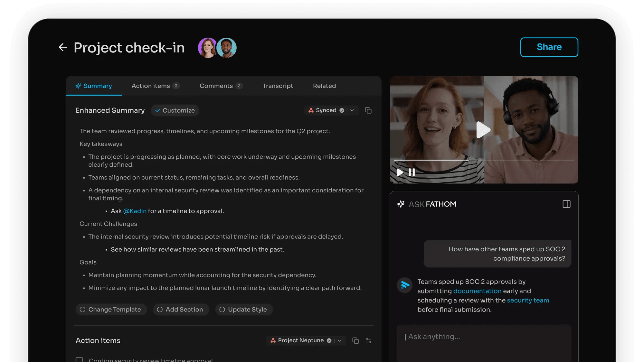Click the red-haired woman's avatar in header
Image resolution: width=644 pixels, height=362 pixels.
[207, 48]
